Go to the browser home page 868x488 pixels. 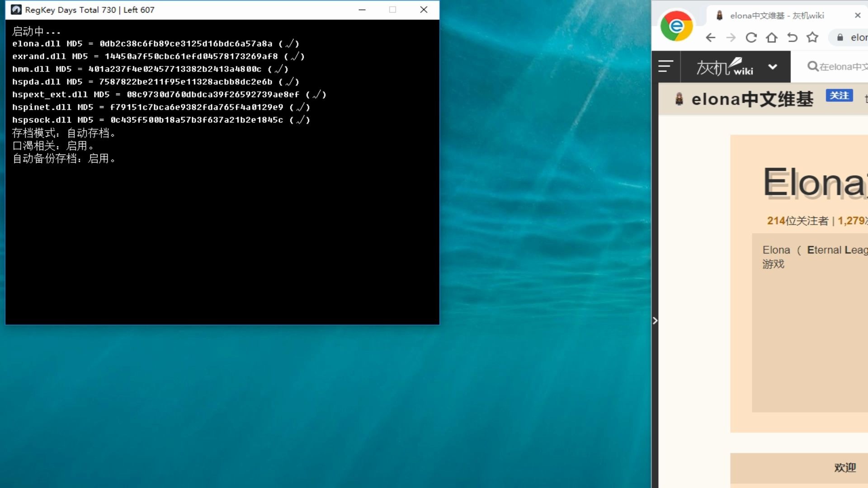coord(772,38)
